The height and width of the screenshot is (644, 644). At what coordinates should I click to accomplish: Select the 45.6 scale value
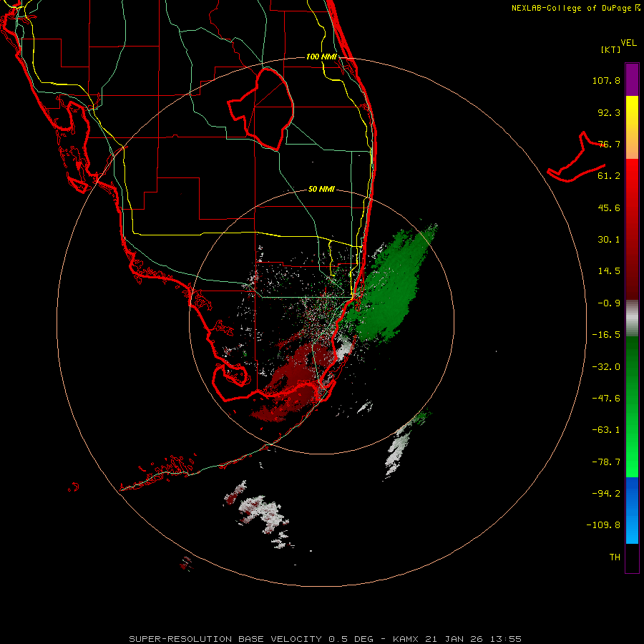pyautogui.click(x=609, y=208)
